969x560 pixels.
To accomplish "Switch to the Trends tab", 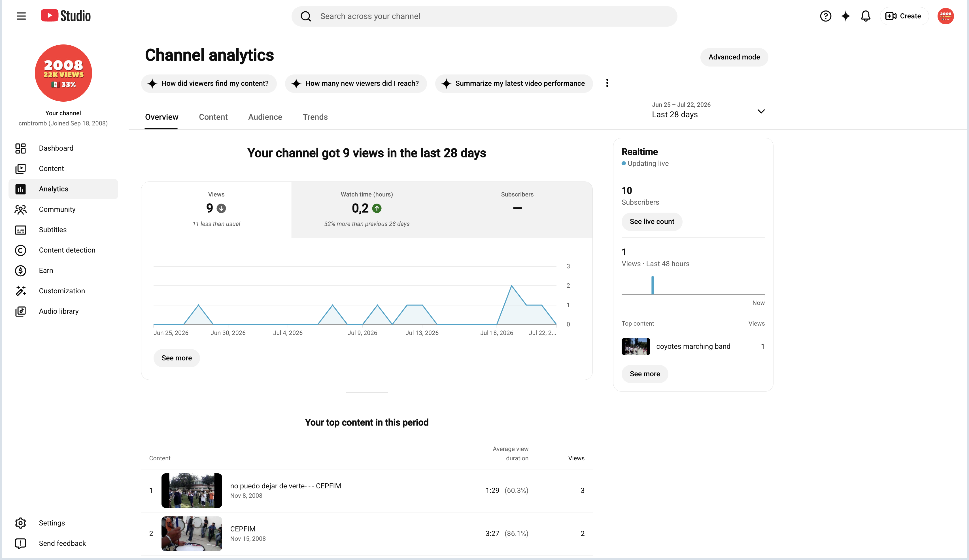I will (315, 117).
